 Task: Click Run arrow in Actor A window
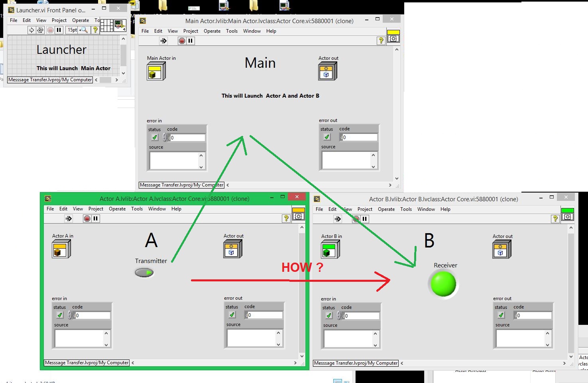(x=69, y=218)
